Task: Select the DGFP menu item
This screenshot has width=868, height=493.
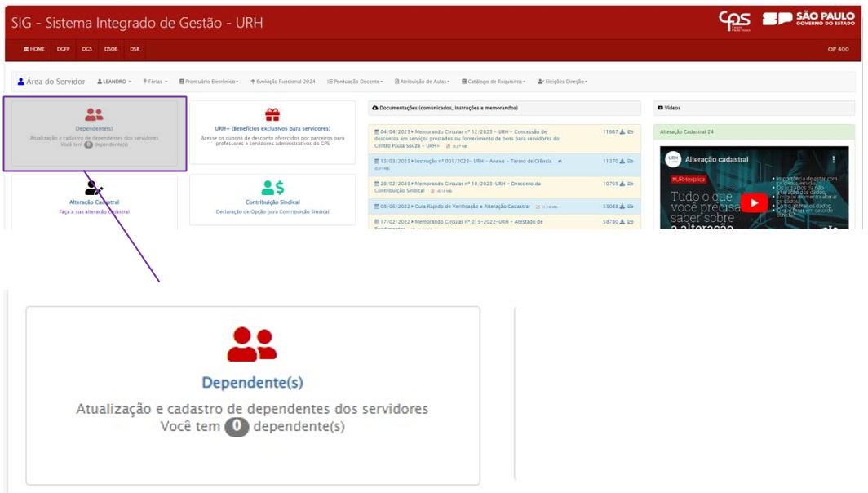Action: [x=63, y=49]
